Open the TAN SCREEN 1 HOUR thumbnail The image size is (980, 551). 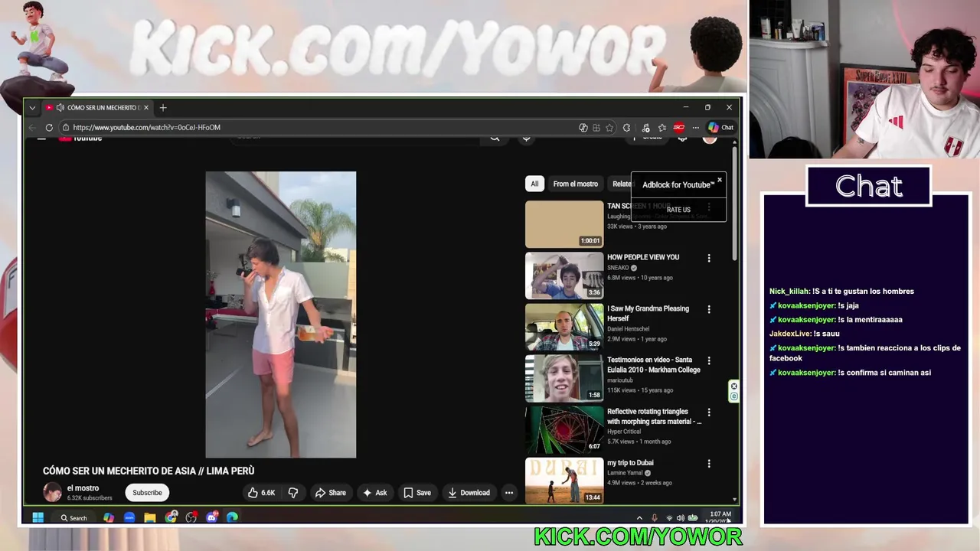(x=564, y=224)
